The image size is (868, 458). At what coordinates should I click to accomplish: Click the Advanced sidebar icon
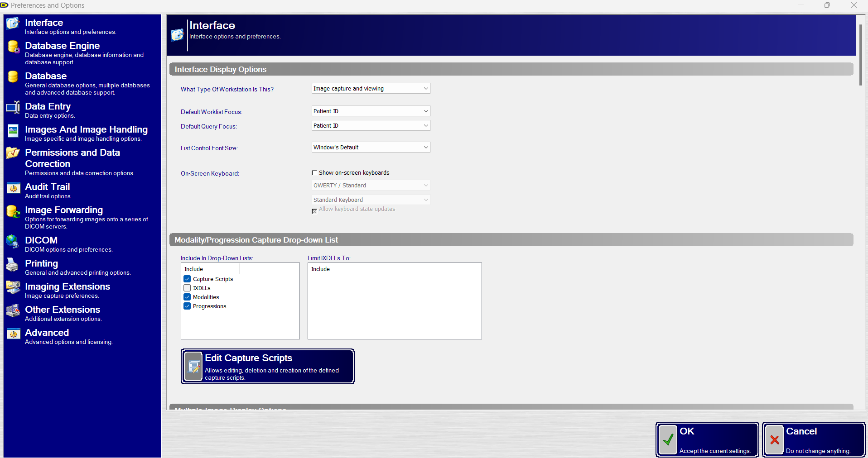[x=13, y=334]
